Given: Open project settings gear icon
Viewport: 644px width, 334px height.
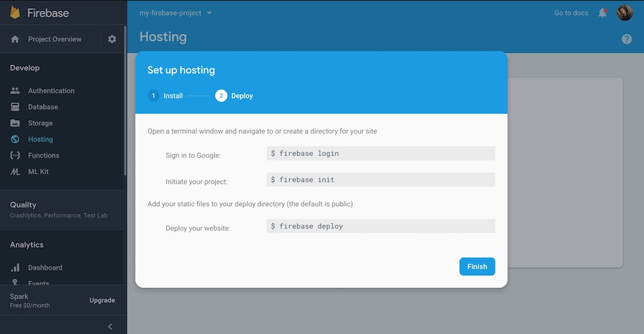Looking at the screenshot, I should [x=112, y=39].
